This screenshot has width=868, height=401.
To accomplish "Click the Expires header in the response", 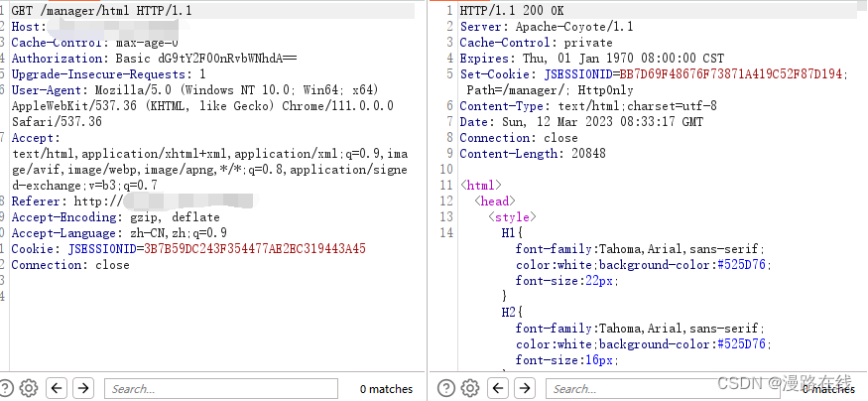I will pyautogui.click(x=592, y=59).
